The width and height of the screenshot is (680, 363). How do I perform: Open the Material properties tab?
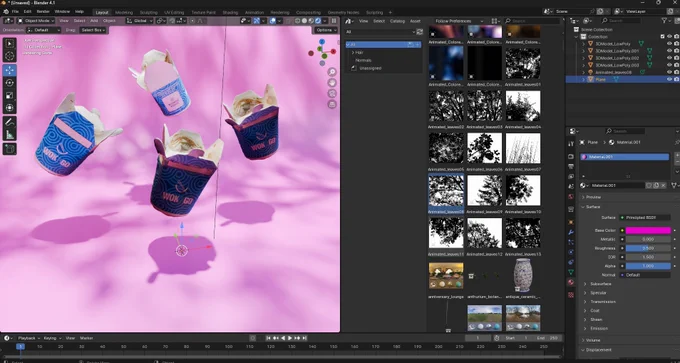(571, 282)
